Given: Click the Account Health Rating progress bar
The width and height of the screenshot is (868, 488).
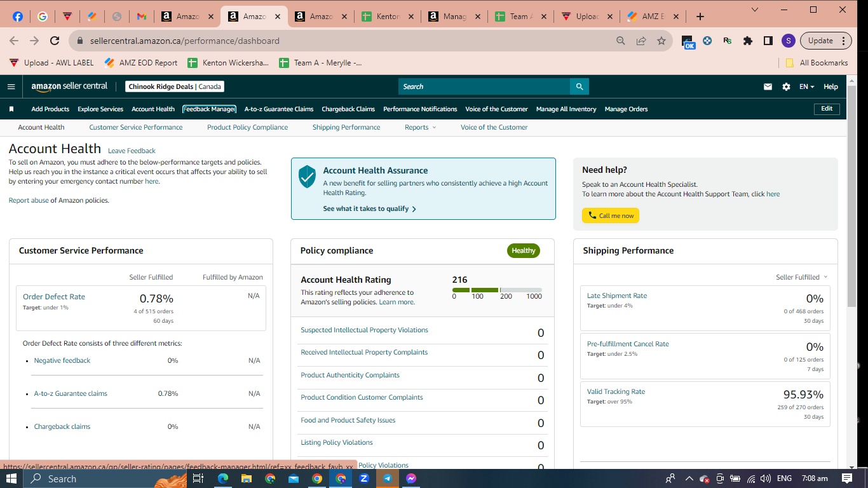Looking at the screenshot, I should (x=497, y=290).
